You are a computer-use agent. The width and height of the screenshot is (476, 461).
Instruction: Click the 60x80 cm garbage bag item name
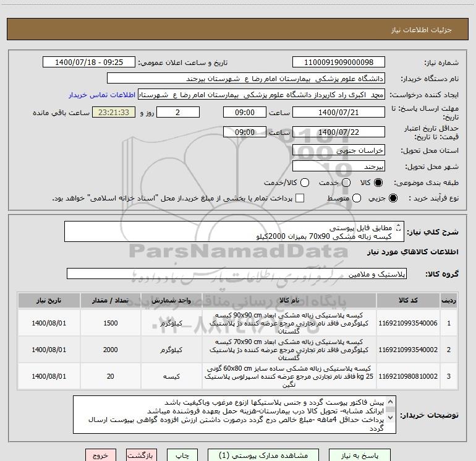coord(289,376)
